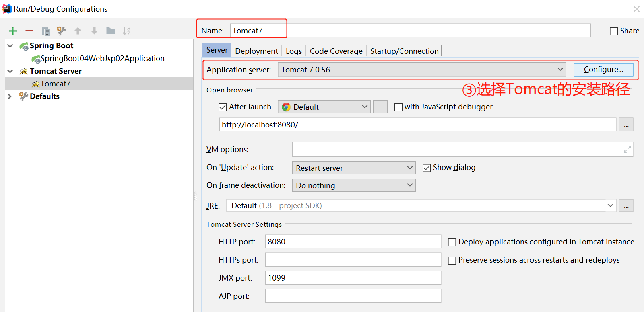Open edit defaults wrench icon
Image resolution: width=644 pixels, height=312 pixels.
tap(62, 31)
